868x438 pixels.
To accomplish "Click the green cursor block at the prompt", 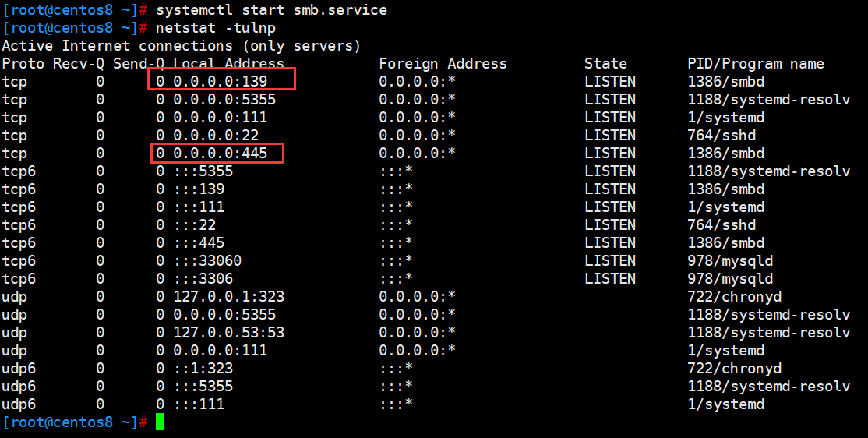I will [x=160, y=422].
